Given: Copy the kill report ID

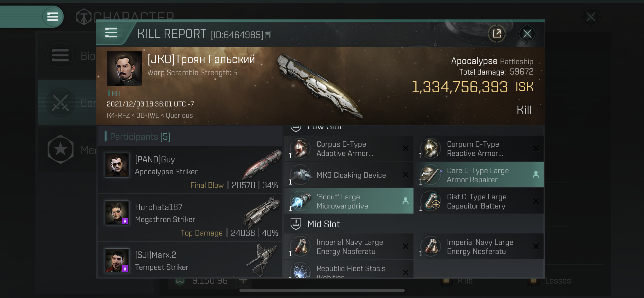Looking at the screenshot, I should (x=268, y=35).
